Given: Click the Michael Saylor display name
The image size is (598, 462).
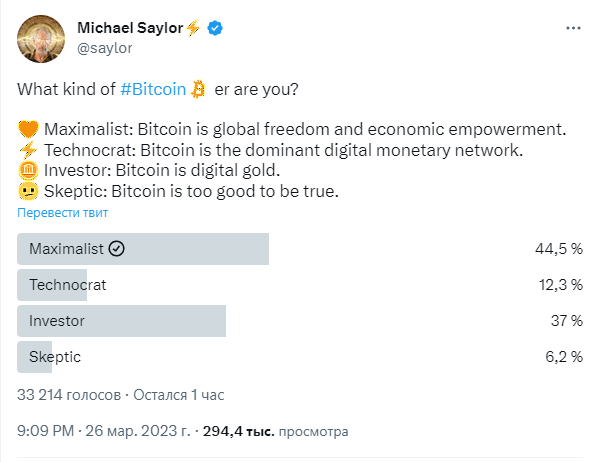Looking at the screenshot, I should (130, 28).
